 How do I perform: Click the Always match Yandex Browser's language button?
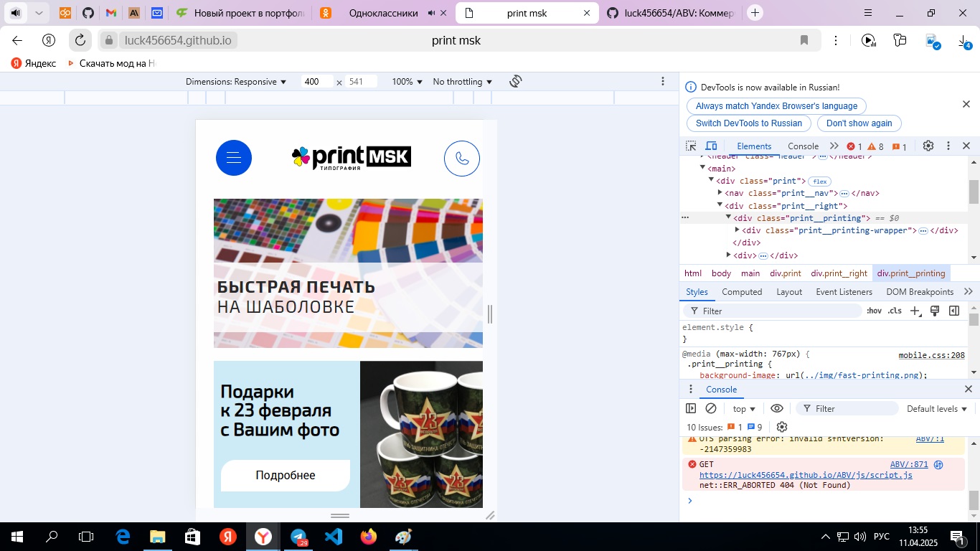[x=777, y=106]
